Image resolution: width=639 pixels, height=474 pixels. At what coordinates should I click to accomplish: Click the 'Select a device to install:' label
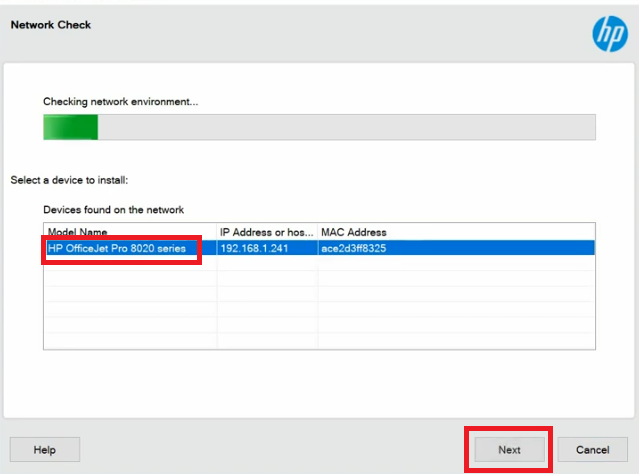(x=69, y=180)
